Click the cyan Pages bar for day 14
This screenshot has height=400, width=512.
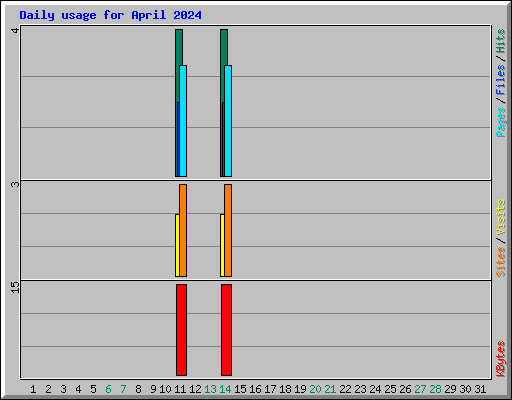click(228, 121)
